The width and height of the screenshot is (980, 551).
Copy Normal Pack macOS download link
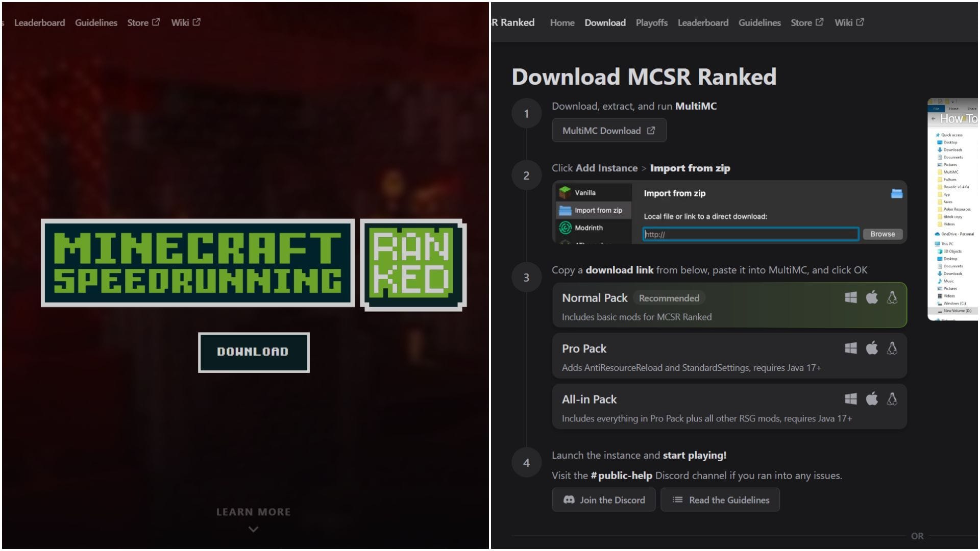click(x=872, y=297)
